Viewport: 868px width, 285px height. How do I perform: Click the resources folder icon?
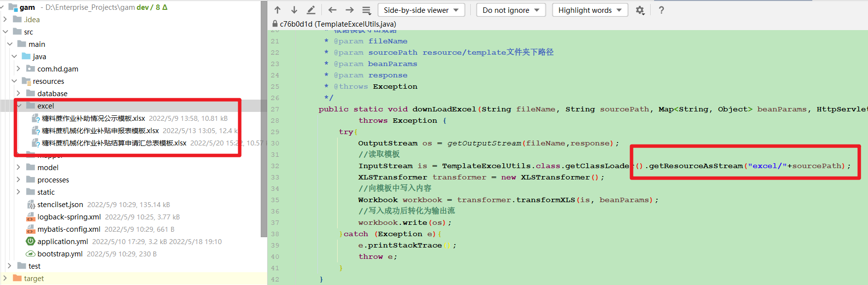pyautogui.click(x=26, y=80)
